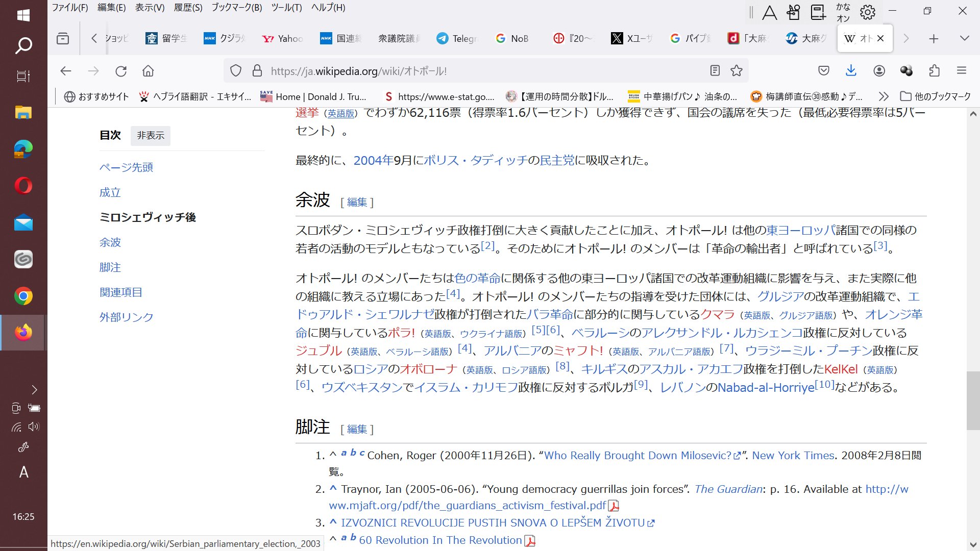Click the home page icon

(x=148, y=71)
